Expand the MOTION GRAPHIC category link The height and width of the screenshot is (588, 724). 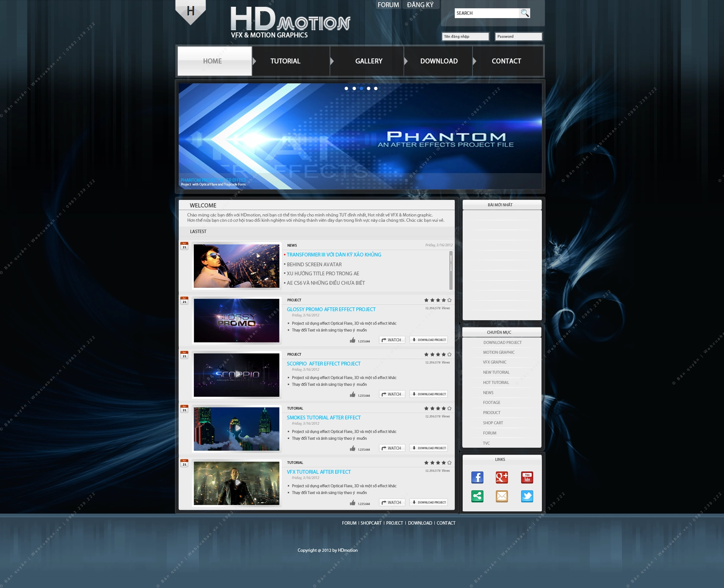point(499,352)
